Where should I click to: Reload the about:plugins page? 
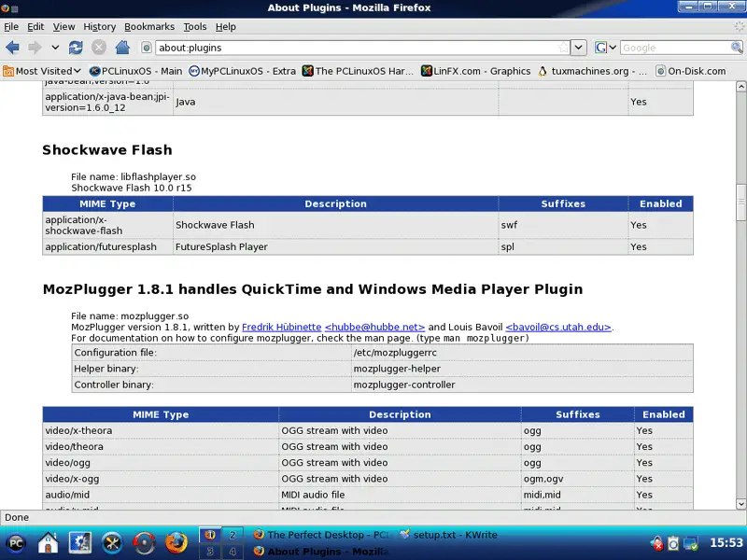coord(76,48)
